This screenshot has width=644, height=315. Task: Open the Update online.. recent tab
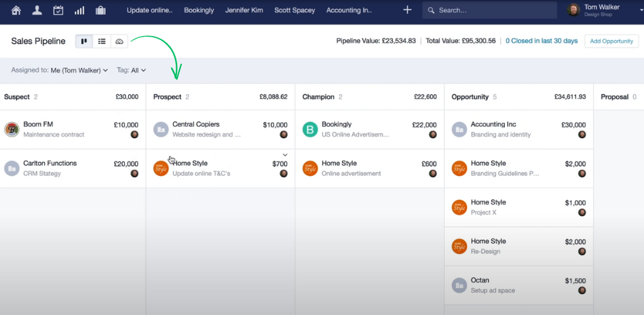[x=149, y=10]
